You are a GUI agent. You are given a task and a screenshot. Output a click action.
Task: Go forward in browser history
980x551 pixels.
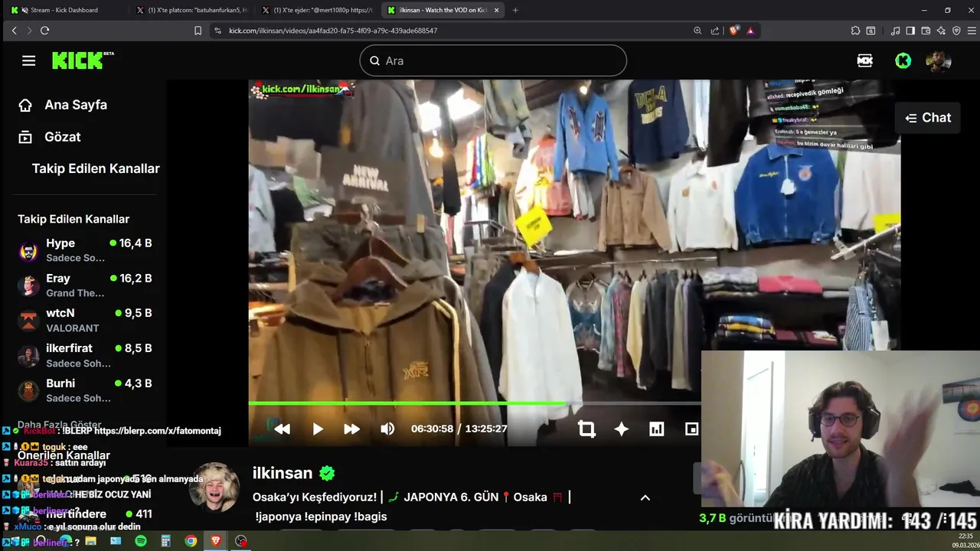pyautogui.click(x=29, y=31)
